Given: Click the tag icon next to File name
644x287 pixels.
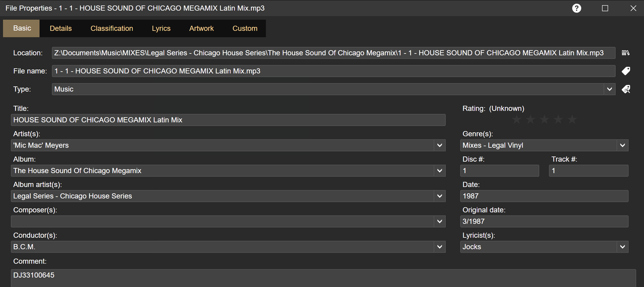Looking at the screenshot, I should pos(626,71).
